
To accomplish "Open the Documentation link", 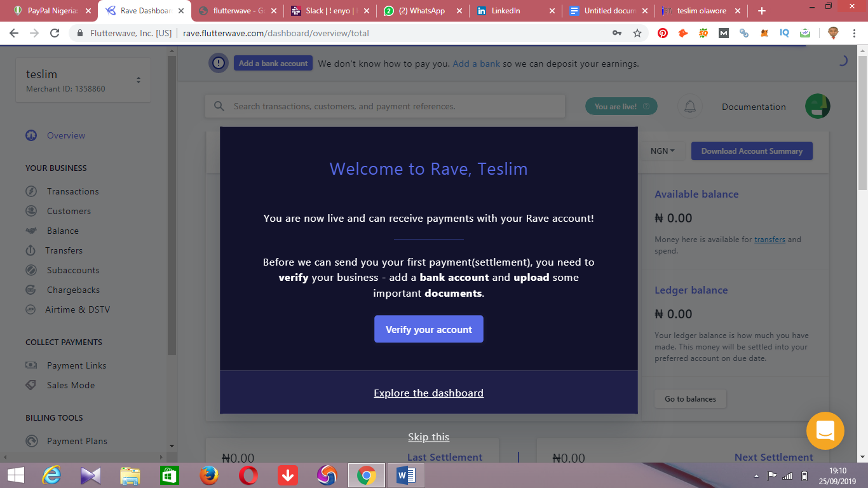I will 754,107.
